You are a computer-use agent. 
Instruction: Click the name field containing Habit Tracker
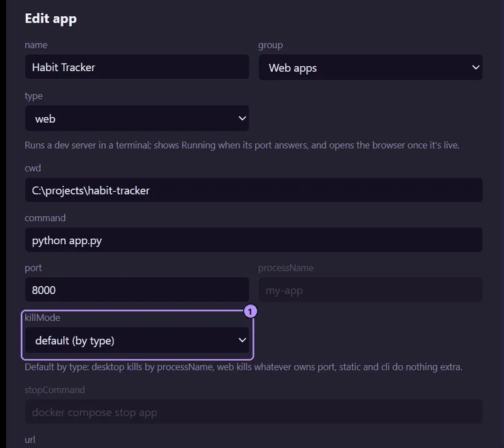click(137, 67)
